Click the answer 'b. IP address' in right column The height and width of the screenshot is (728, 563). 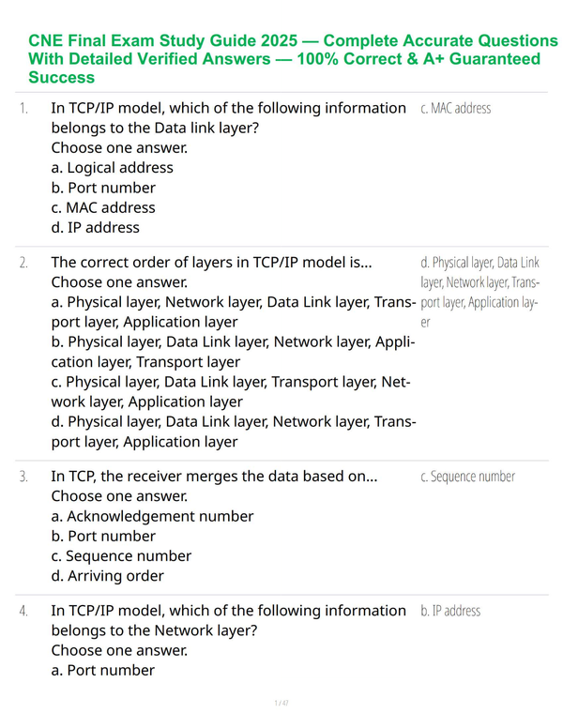(450, 611)
